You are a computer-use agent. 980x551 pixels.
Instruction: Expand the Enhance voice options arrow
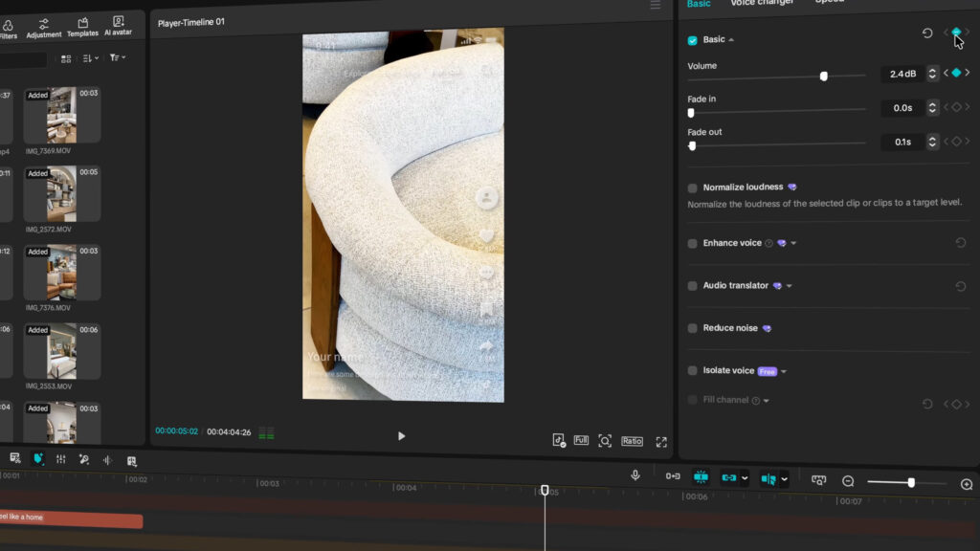coord(793,243)
